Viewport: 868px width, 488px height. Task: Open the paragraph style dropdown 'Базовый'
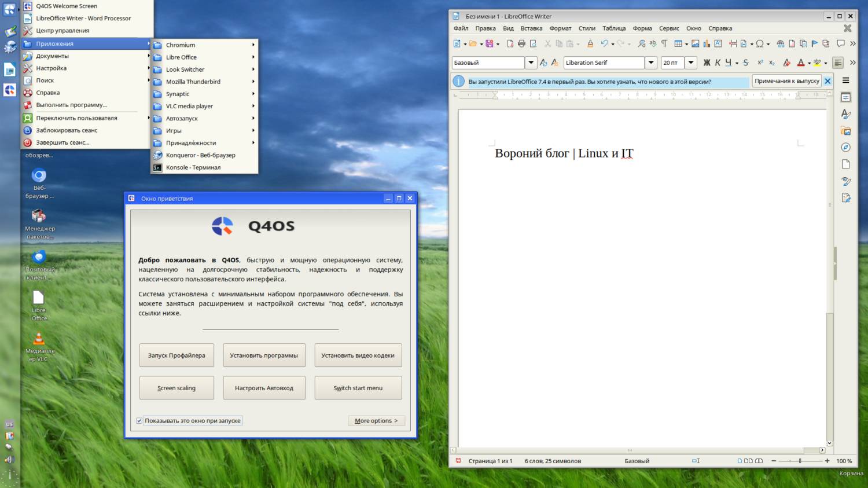click(531, 63)
